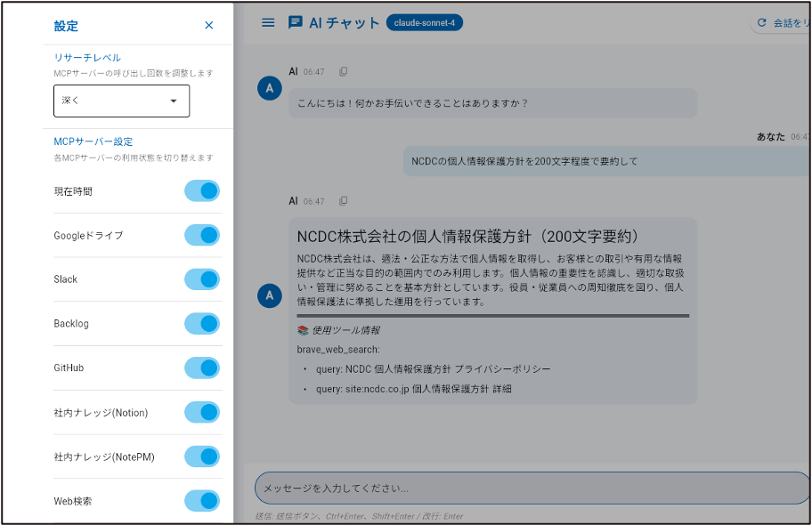Copy the AI privacy policy summary message
812x525 pixels.
click(x=344, y=201)
